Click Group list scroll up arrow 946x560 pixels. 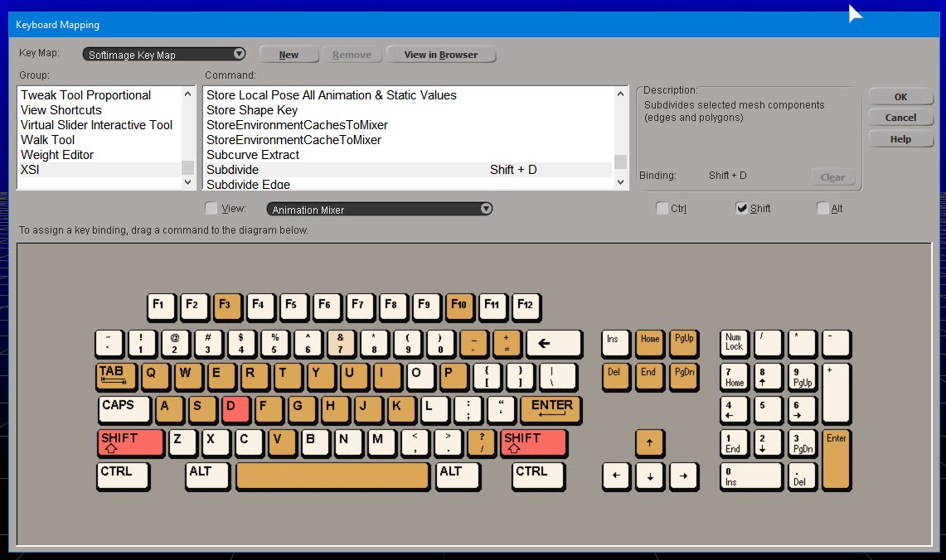pyautogui.click(x=187, y=94)
